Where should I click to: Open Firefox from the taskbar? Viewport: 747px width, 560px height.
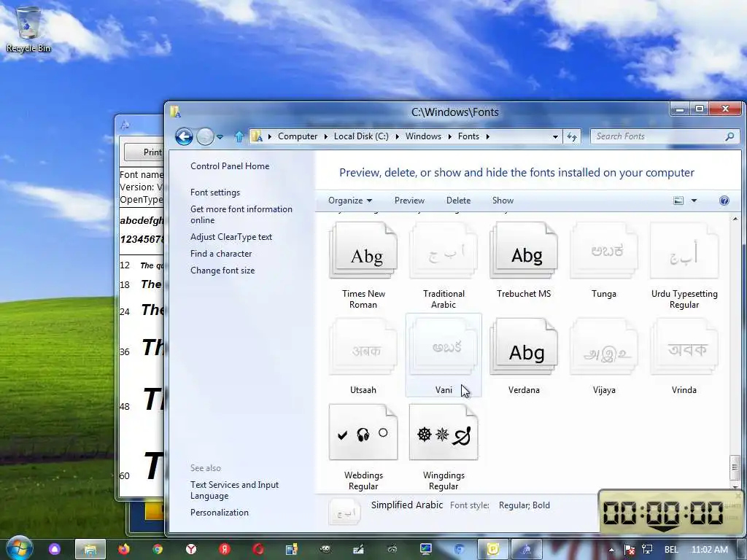click(124, 549)
